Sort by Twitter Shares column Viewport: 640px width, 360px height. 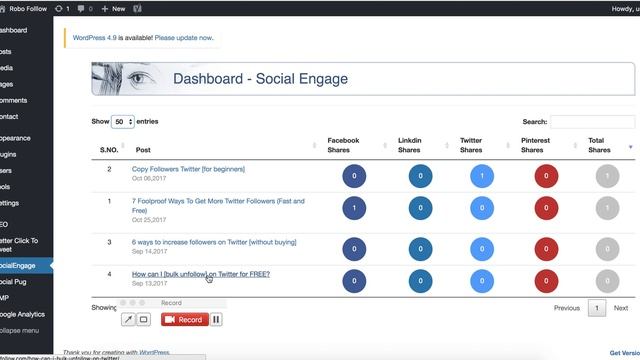click(471, 145)
